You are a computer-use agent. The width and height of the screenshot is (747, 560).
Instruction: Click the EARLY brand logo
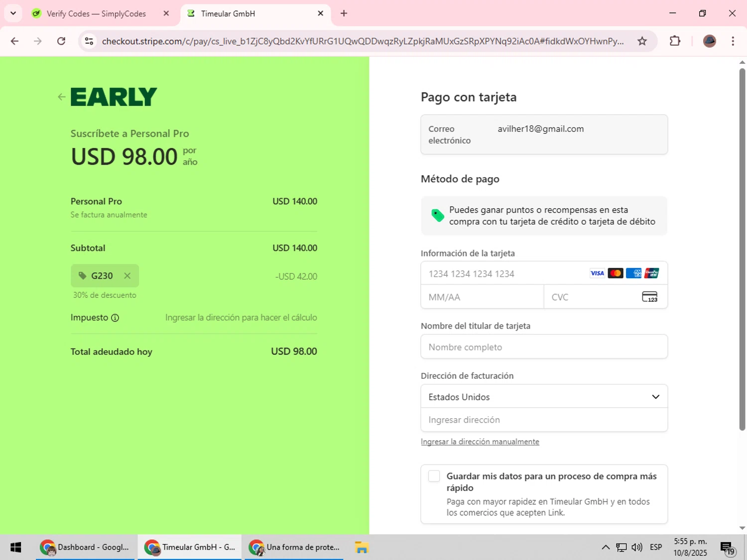point(114,97)
